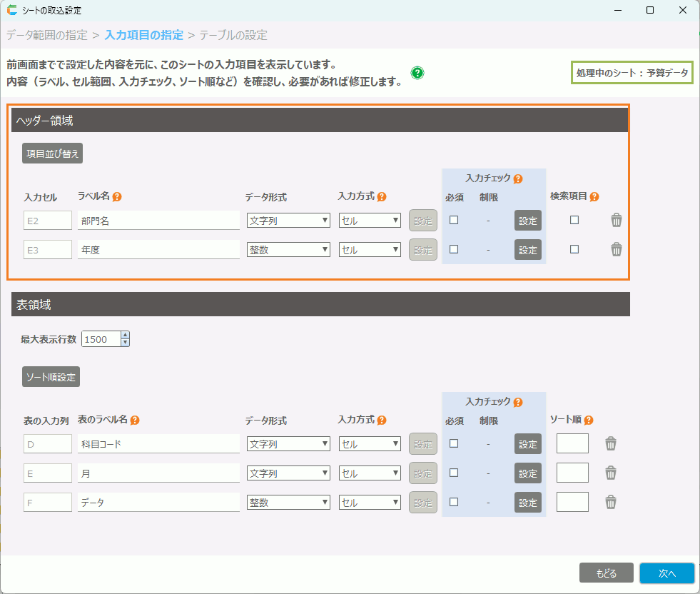Image resolution: width=700 pixels, height=594 pixels.
Task: Click the help icon beside ソート順
Action: pos(589,421)
